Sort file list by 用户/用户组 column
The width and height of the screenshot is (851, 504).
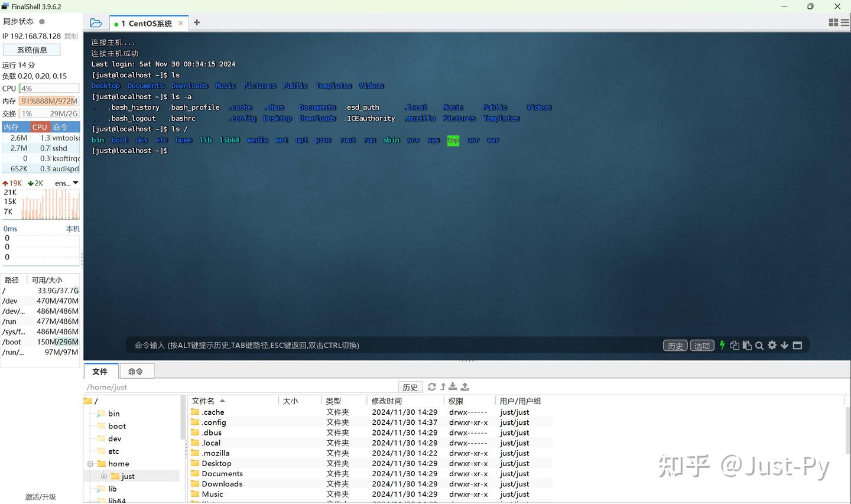pos(524,401)
